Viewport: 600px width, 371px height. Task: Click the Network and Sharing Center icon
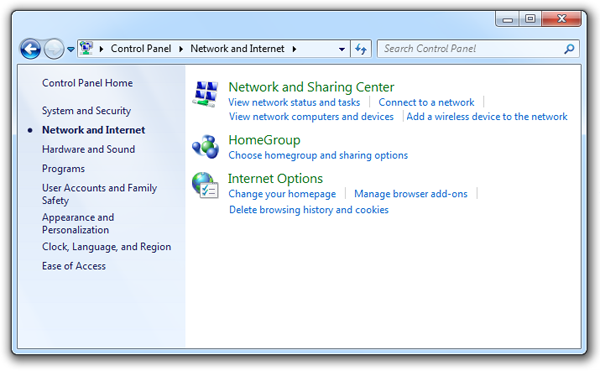pos(205,94)
